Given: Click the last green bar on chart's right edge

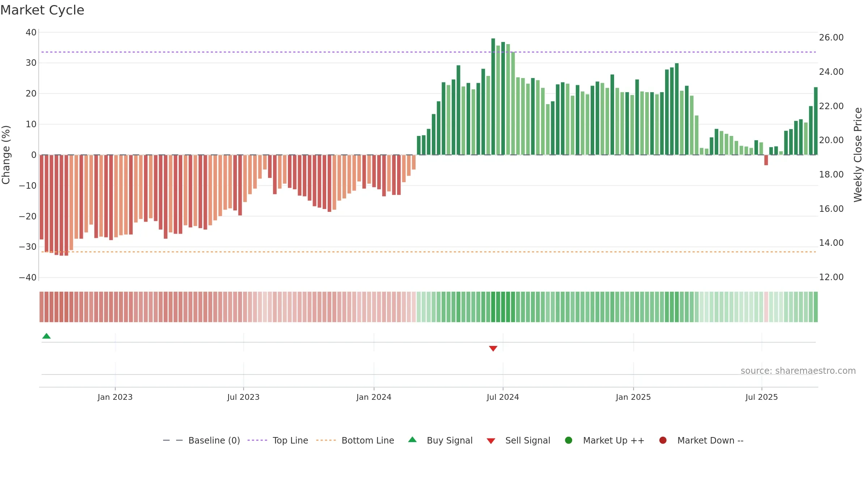Looking at the screenshot, I should 816,121.
